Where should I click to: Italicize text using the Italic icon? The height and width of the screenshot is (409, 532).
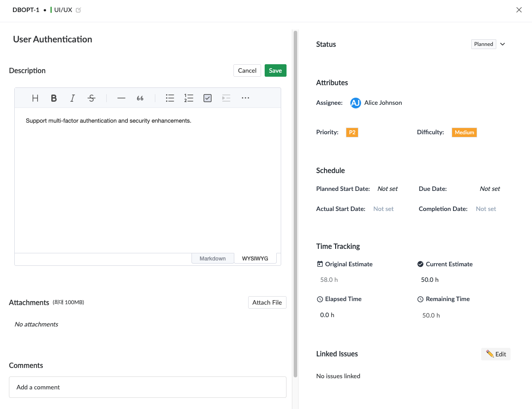pyautogui.click(x=72, y=98)
